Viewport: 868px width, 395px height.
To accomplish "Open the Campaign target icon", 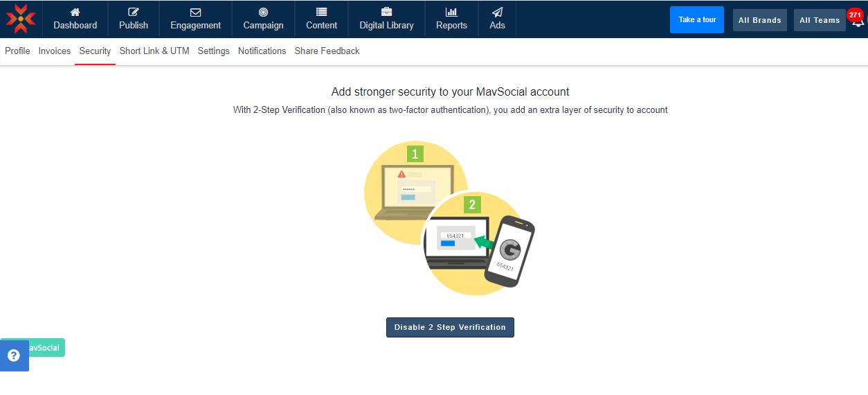I will (x=263, y=12).
